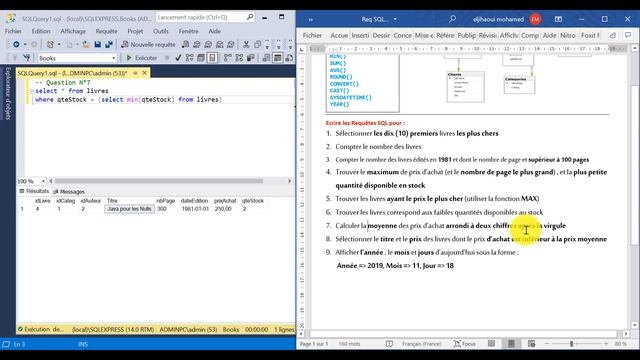
Task: Open the Projet menu in SSMS
Action: coord(135,31)
